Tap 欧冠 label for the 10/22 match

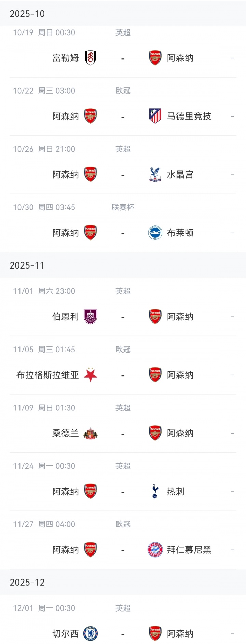point(123,91)
